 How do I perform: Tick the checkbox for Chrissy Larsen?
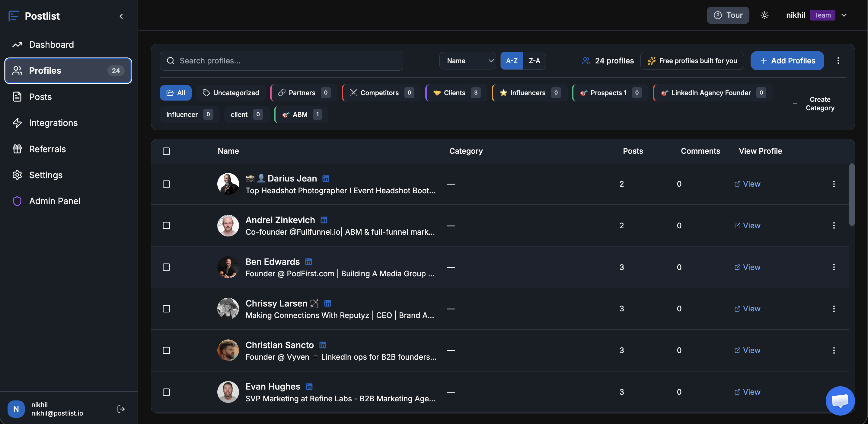tap(167, 309)
